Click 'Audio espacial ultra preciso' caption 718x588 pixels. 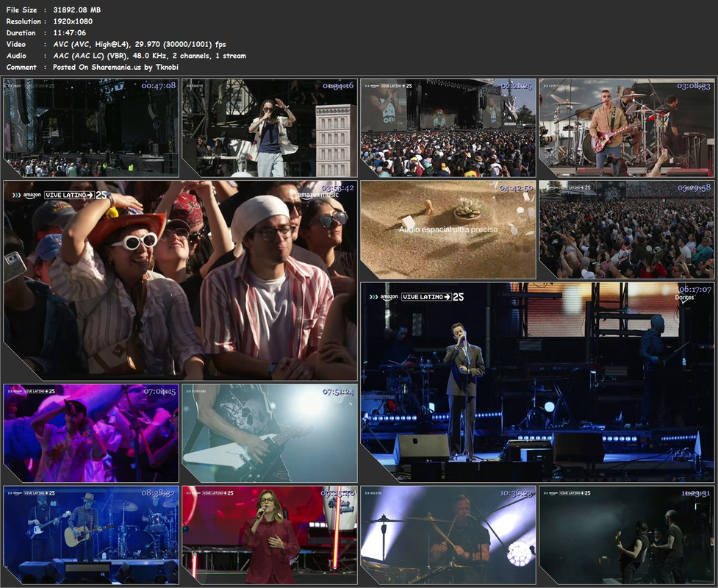click(448, 229)
